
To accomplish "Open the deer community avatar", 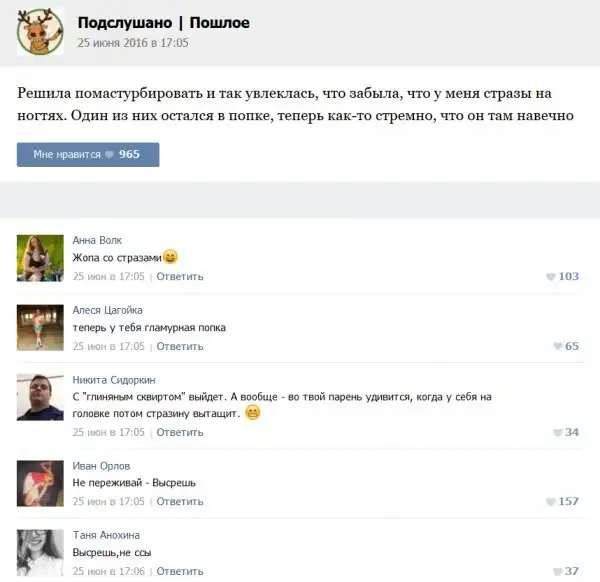I will pos(40,31).
